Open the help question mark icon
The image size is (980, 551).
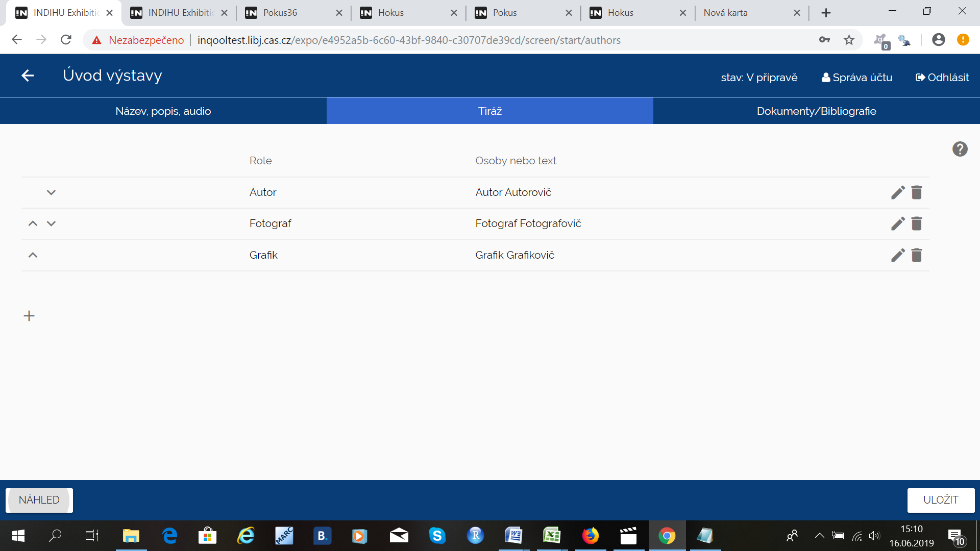pos(960,149)
